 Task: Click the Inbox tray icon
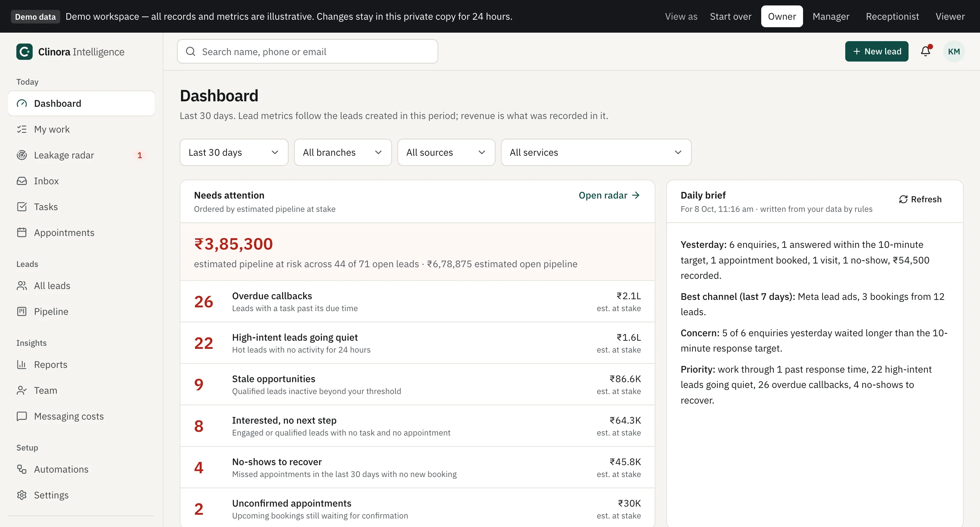(22, 181)
